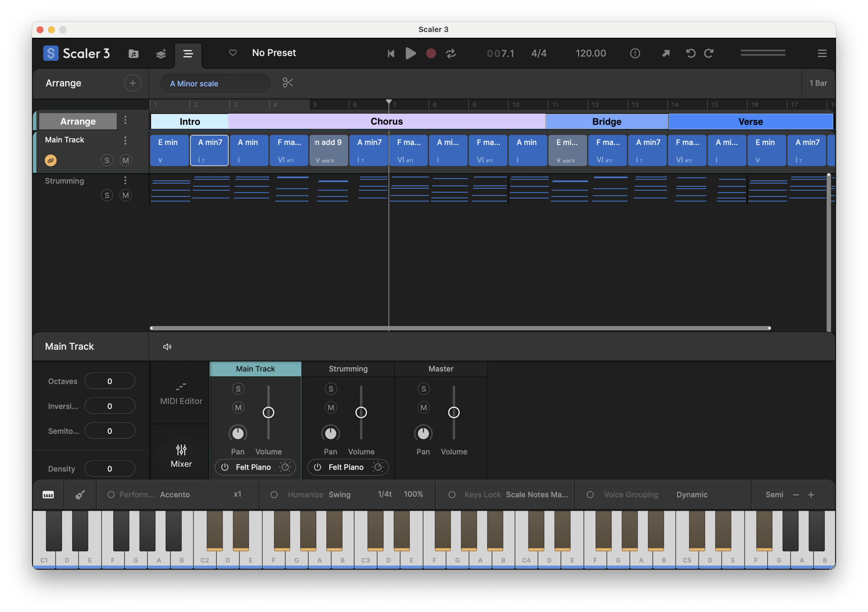The width and height of the screenshot is (868, 612).
Task: Redo the last action
Action: pyautogui.click(x=708, y=53)
